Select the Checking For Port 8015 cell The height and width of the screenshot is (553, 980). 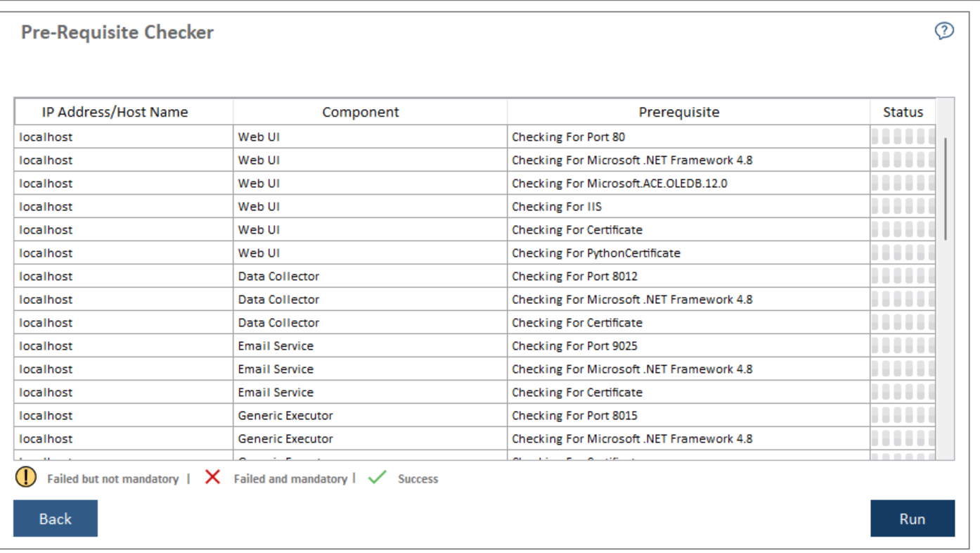[574, 416]
